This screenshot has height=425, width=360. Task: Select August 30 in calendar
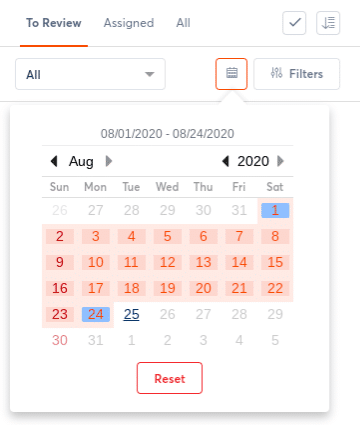tap(60, 340)
